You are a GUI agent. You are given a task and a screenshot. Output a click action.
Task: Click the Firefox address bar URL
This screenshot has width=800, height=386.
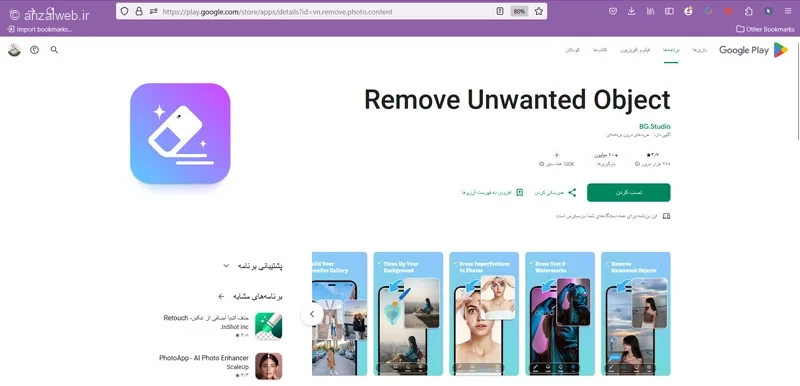pos(278,11)
